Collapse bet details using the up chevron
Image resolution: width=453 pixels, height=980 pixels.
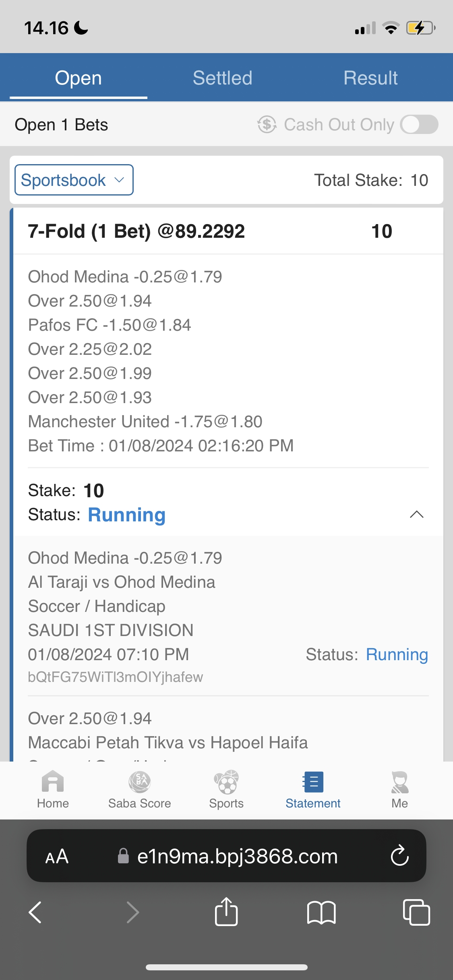[x=416, y=514]
